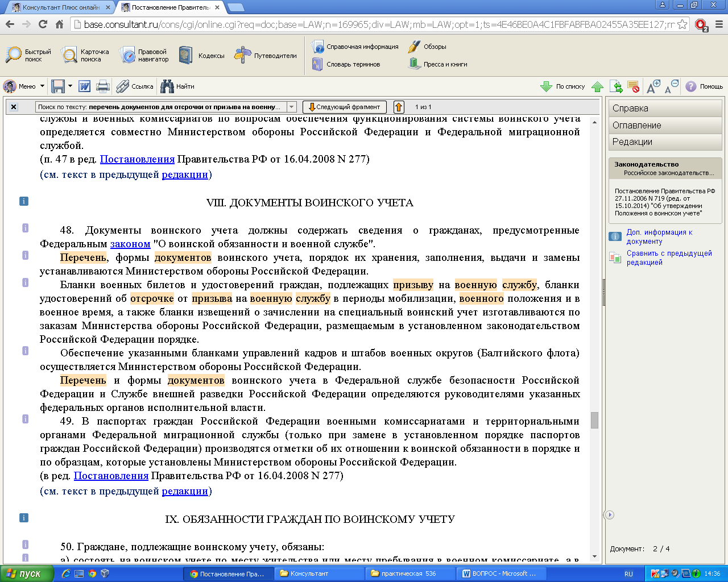Screen dimensions: 728x582
Task: Bookmark page with star icon
Action: [682, 24]
